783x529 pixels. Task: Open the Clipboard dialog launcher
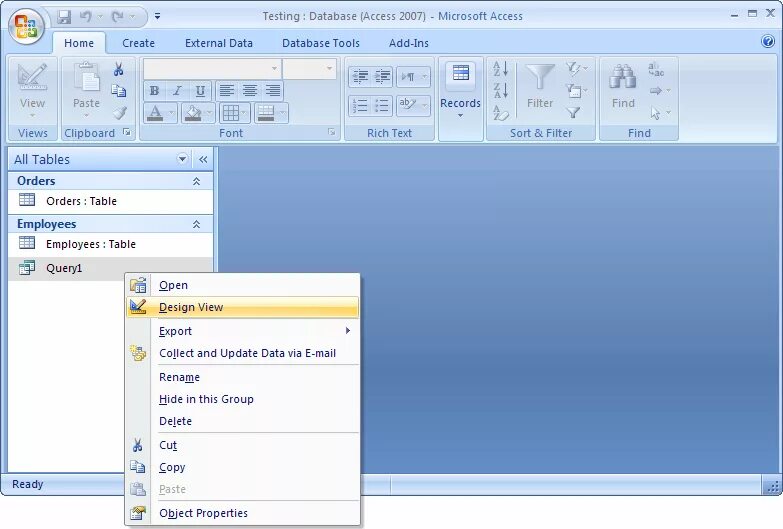tap(127, 132)
